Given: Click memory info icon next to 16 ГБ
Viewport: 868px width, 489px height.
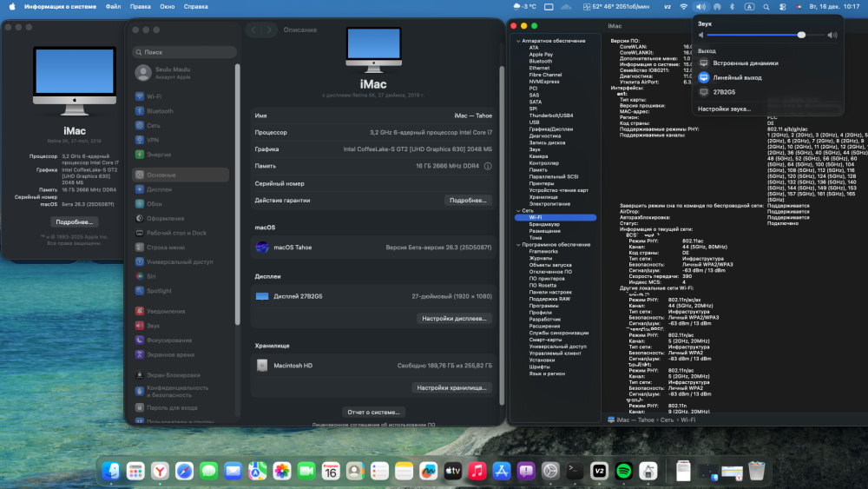Looking at the screenshot, I should (x=488, y=166).
